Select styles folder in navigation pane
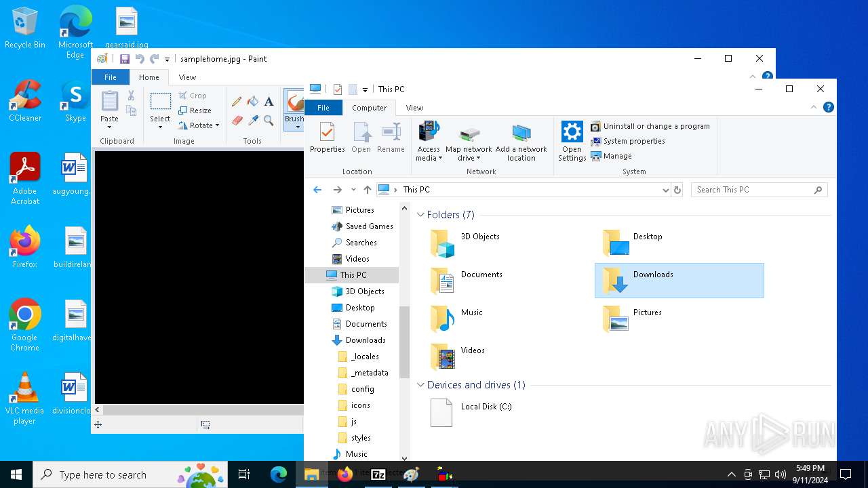Screen dimensions: 868x488 point(355,438)
